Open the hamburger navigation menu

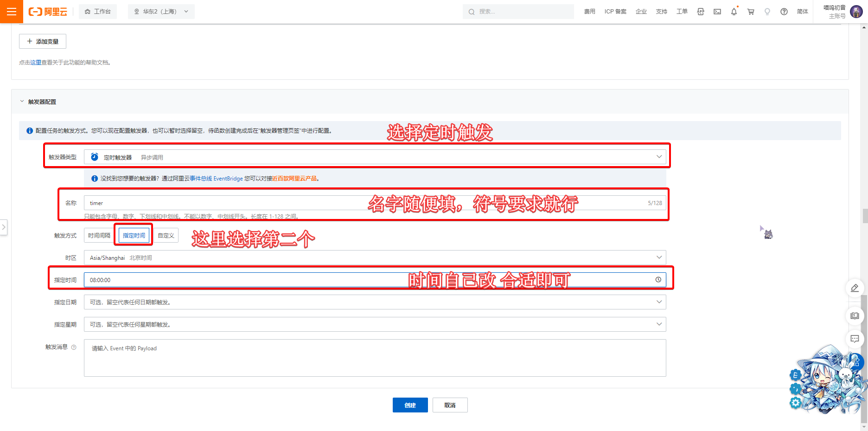[x=12, y=12]
